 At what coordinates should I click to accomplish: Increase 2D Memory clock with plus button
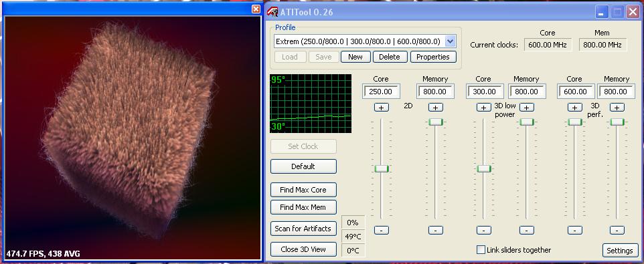[x=435, y=108]
